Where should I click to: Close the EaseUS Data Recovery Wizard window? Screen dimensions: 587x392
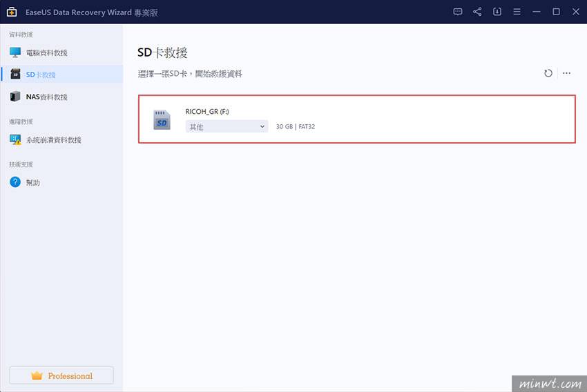coord(576,12)
